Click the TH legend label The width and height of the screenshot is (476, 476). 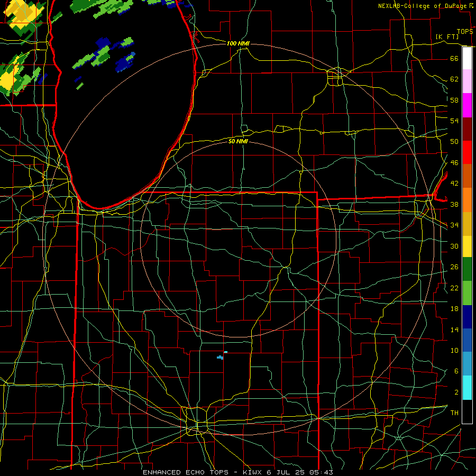454,413
